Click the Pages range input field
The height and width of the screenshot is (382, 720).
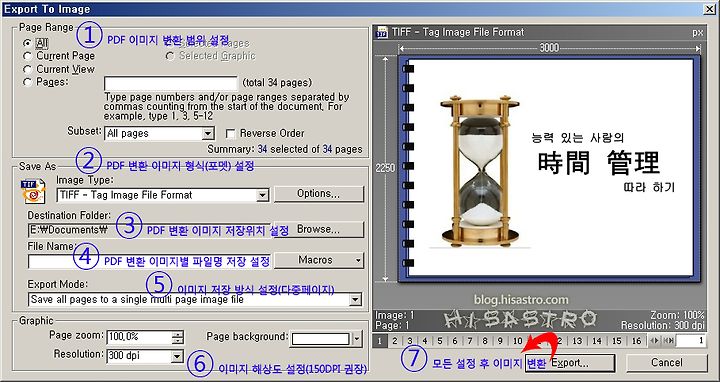click(x=171, y=83)
